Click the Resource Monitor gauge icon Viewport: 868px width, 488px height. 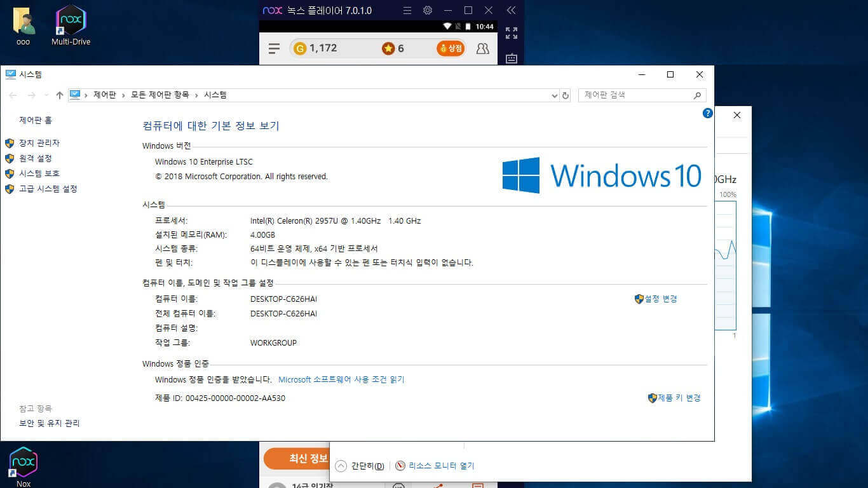(x=400, y=466)
